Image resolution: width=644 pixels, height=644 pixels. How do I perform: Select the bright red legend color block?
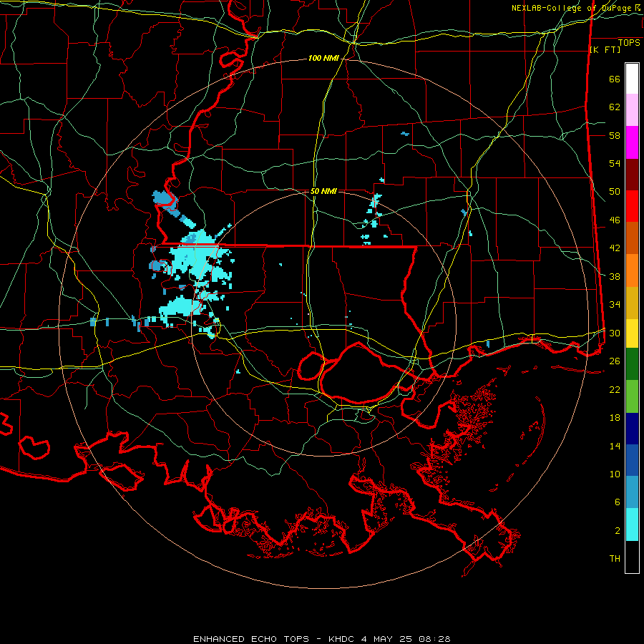tap(632, 206)
